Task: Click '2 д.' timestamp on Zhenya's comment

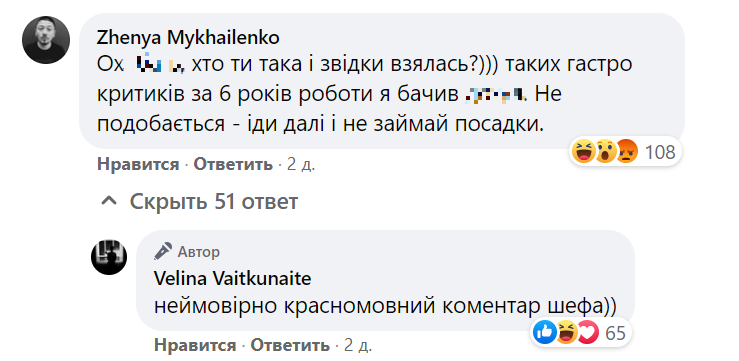Action: [301, 164]
